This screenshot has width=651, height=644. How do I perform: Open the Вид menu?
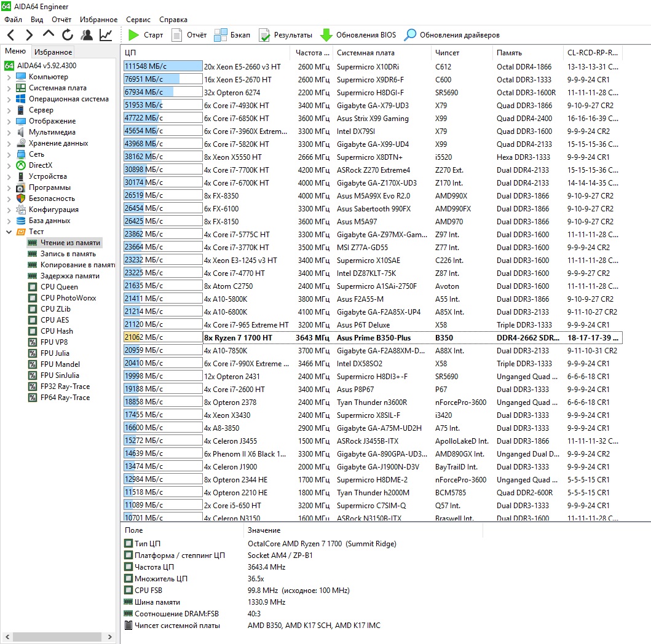pos(36,20)
